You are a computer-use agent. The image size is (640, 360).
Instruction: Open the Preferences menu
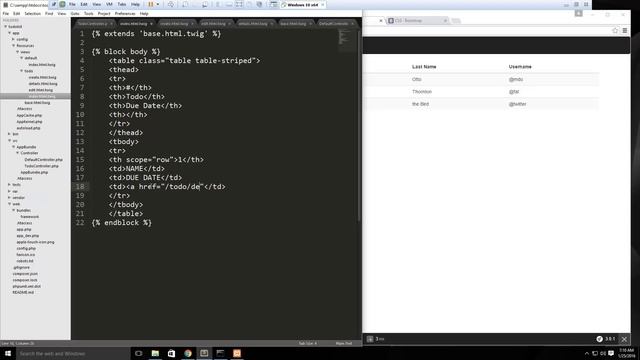click(125, 13)
